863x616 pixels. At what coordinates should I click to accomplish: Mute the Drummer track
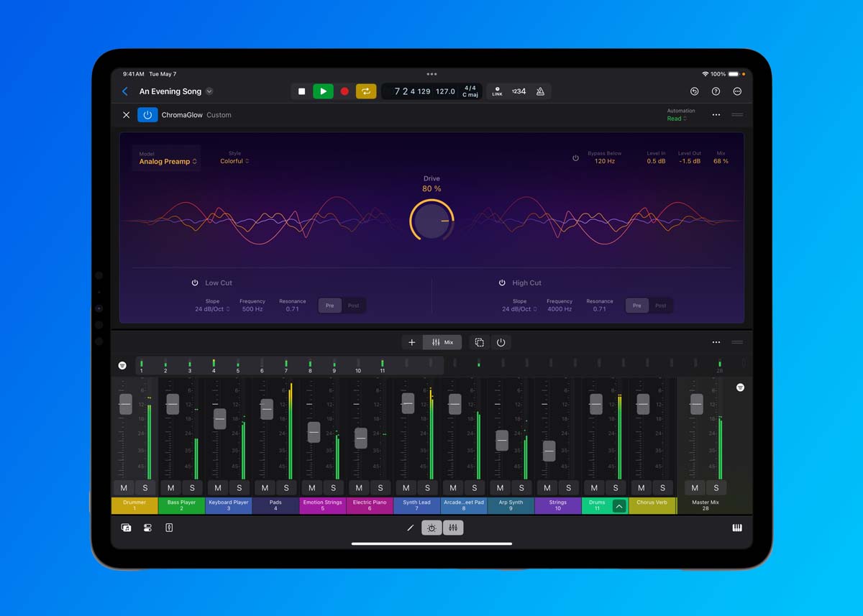[124, 488]
